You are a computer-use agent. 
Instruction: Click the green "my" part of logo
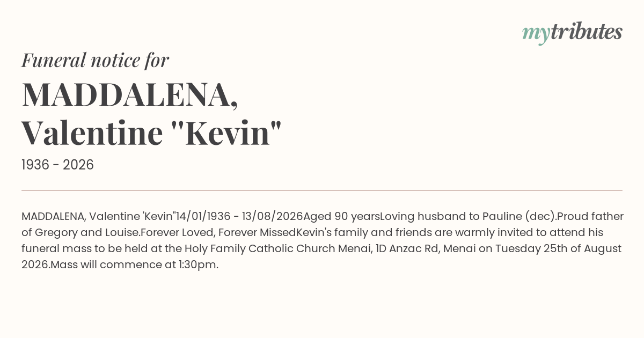(x=536, y=34)
